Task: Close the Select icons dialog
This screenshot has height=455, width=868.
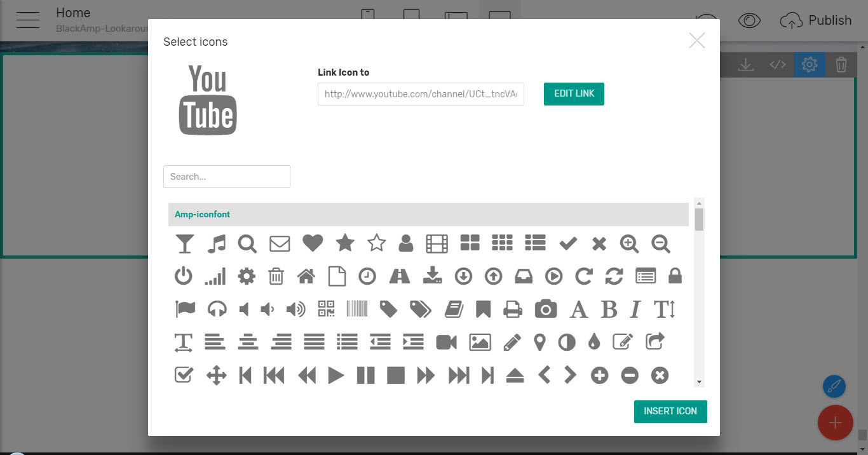Action: tap(697, 41)
